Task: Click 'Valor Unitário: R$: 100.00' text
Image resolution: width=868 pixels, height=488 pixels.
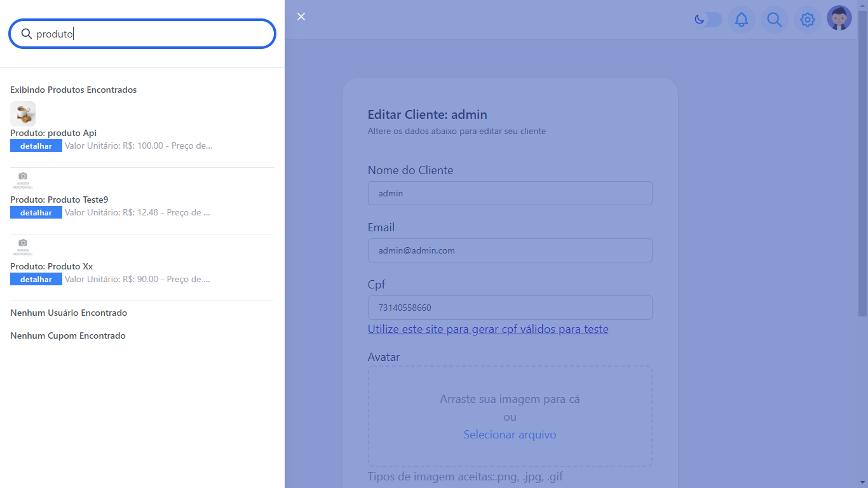Action: pos(114,146)
